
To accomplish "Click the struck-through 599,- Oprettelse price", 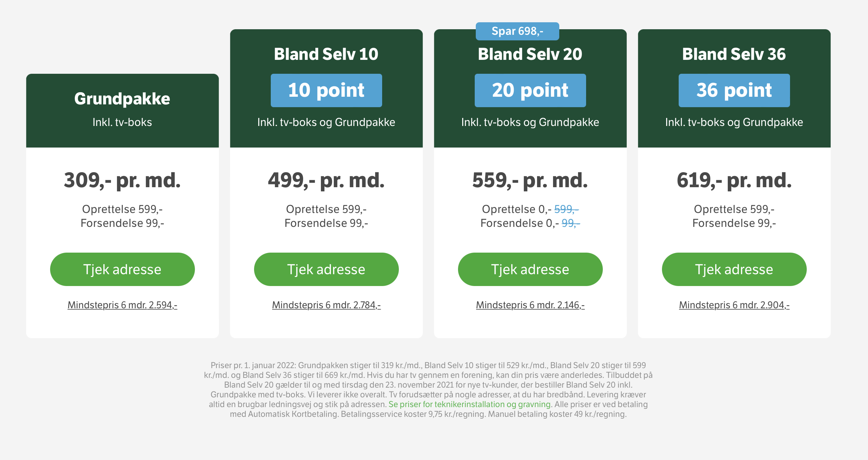I will click(x=566, y=209).
